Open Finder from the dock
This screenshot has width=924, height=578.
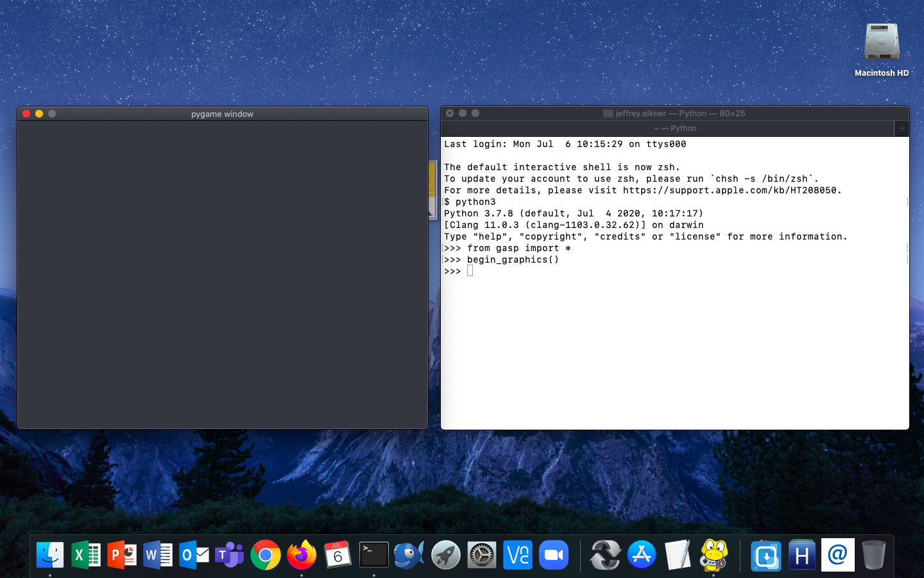point(50,556)
